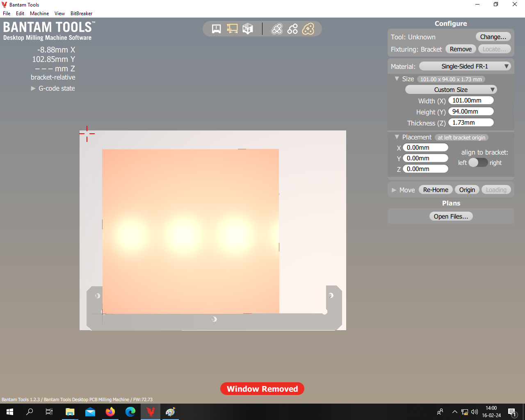
Task: Click Change... tool button
Action: [493, 37]
